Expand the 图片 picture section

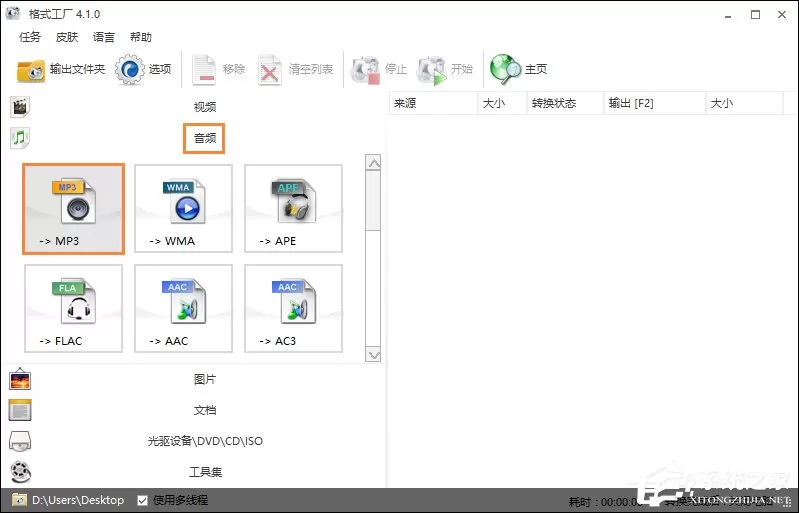(x=205, y=379)
